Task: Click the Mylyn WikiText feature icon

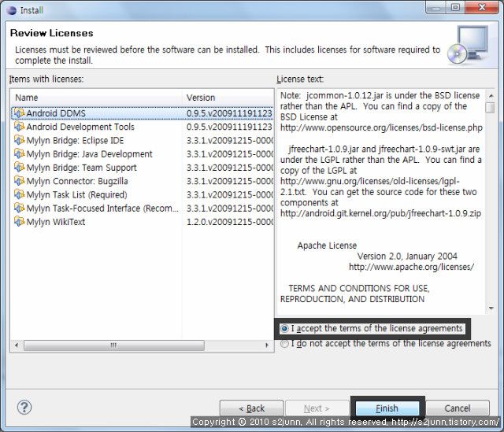Action: (19, 221)
